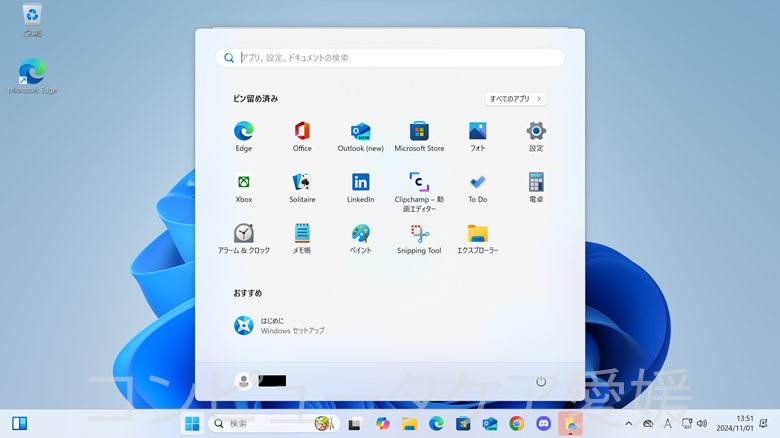Open the Start menu power button
The image size is (780, 438).
(x=541, y=381)
